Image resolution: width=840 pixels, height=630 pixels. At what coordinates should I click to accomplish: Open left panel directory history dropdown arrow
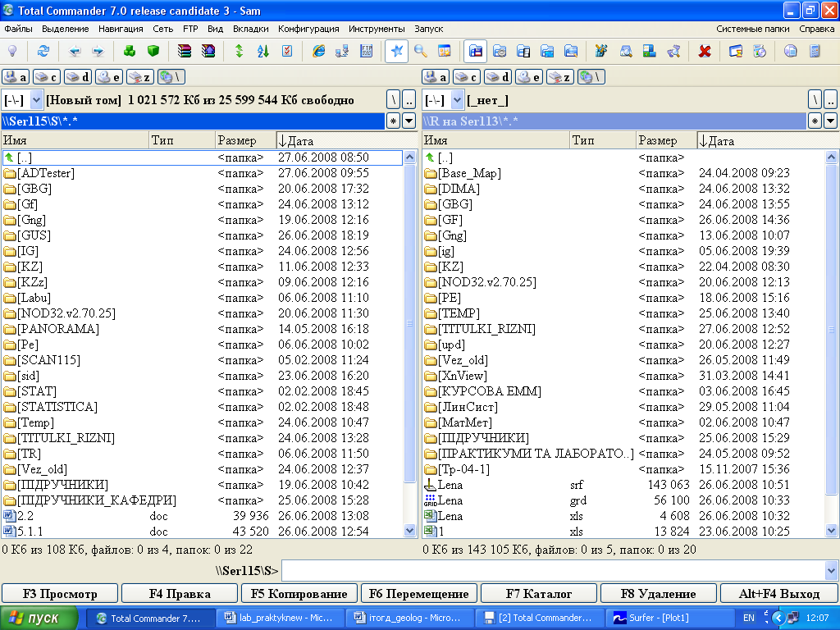(x=409, y=121)
